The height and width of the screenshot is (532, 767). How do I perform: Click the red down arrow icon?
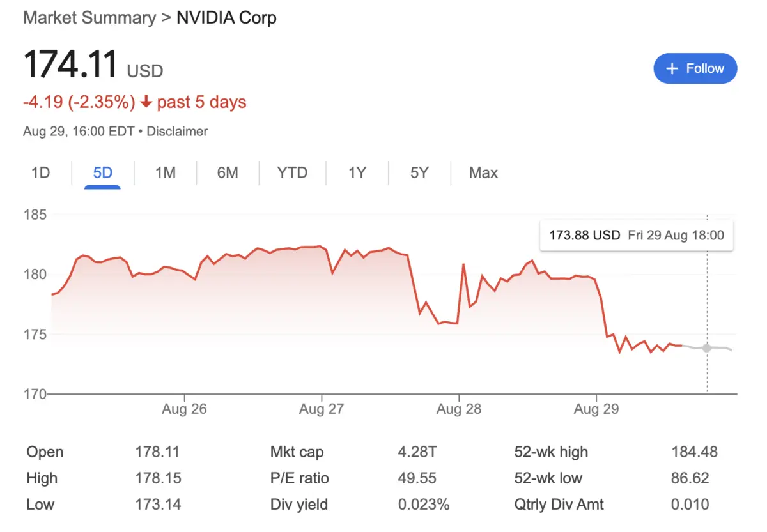click(x=146, y=102)
